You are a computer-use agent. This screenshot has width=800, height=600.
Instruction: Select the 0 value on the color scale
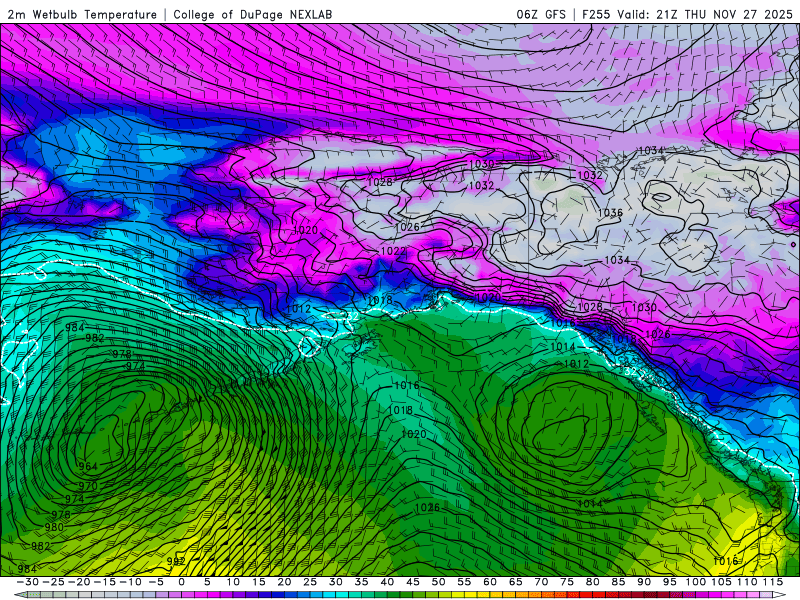(x=182, y=582)
